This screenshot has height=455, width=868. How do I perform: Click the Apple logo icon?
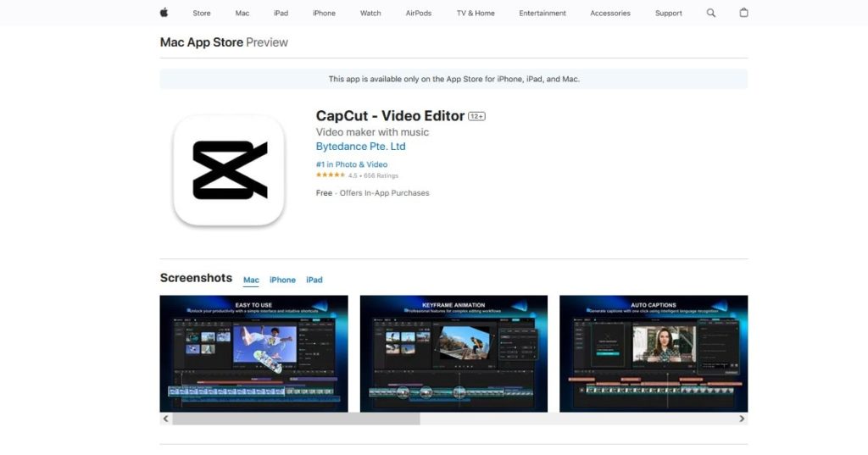(164, 13)
